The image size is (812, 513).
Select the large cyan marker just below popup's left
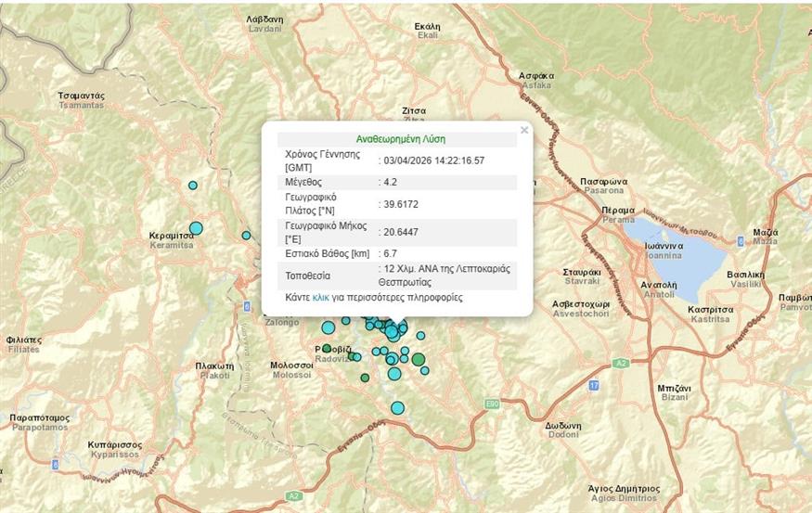[x=328, y=327]
